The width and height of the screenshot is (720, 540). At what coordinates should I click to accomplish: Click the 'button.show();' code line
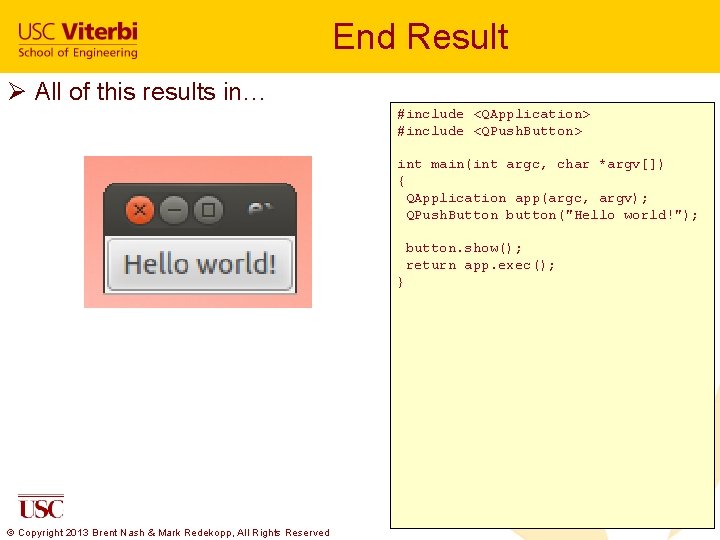pyautogui.click(x=464, y=248)
